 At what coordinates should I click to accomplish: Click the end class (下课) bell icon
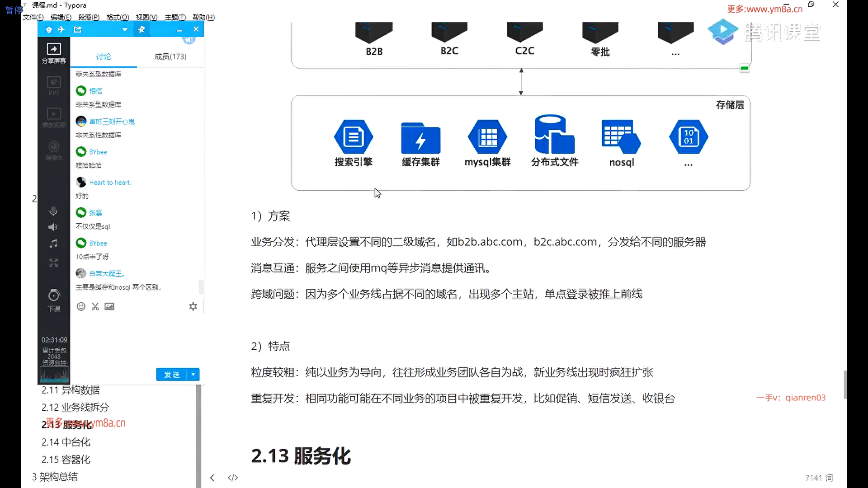point(54,296)
